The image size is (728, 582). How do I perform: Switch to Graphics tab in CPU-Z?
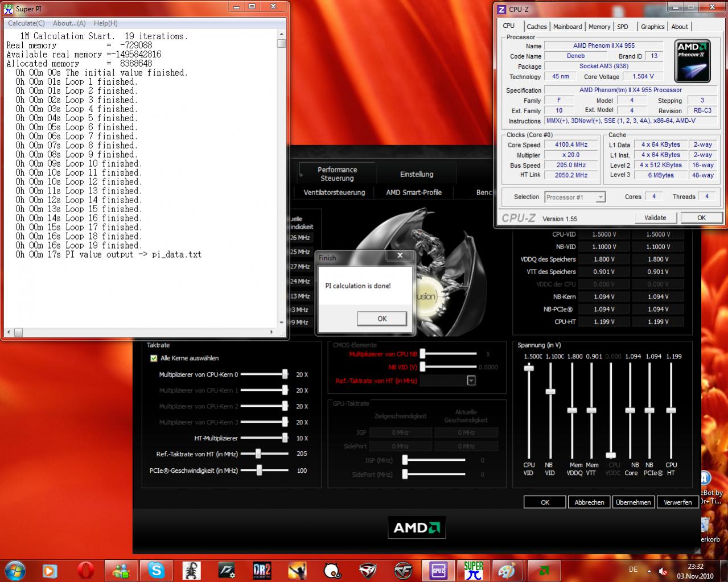tap(652, 27)
